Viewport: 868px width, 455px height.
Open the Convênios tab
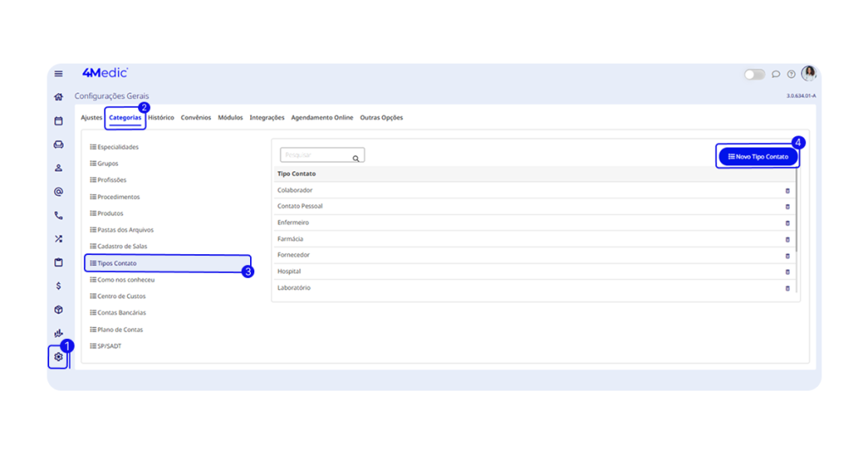point(196,118)
